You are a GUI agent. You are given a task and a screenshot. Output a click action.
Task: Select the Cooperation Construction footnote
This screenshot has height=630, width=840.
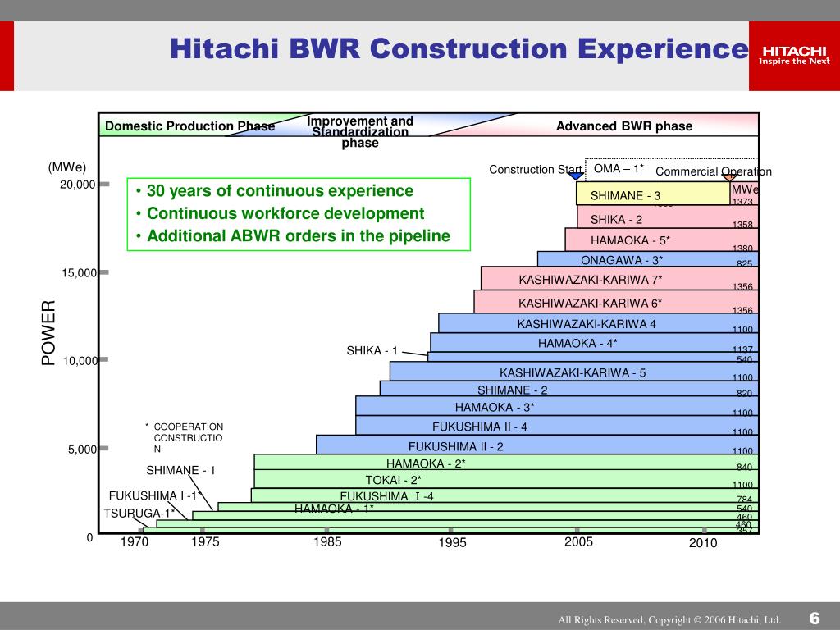pyautogui.click(x=185, y=438)
